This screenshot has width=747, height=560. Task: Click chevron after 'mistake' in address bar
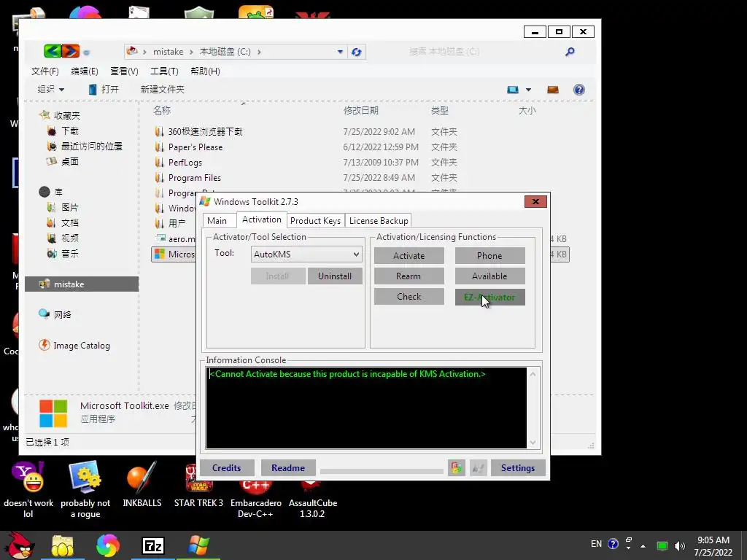coord(191,52)
